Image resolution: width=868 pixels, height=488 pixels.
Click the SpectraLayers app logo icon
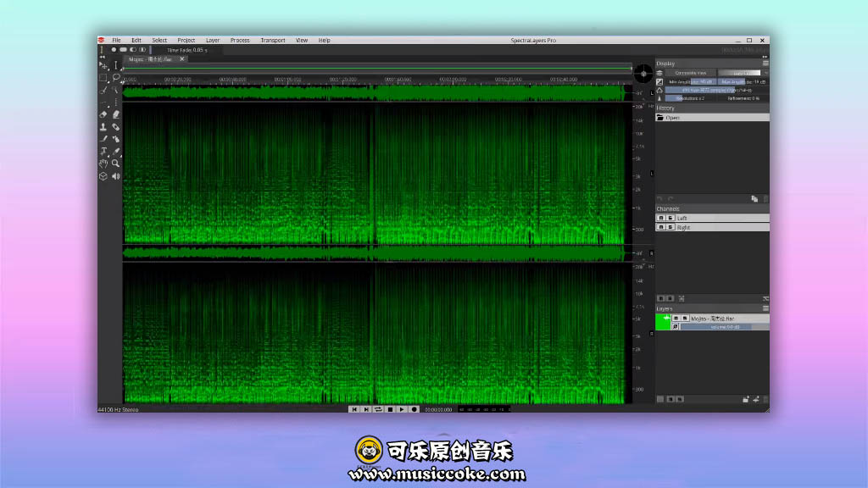(x=102, y=40)
